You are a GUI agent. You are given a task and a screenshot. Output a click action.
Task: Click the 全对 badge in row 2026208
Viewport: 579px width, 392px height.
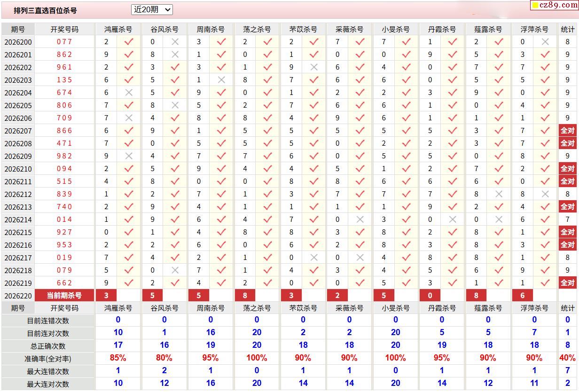pos(568,143)
